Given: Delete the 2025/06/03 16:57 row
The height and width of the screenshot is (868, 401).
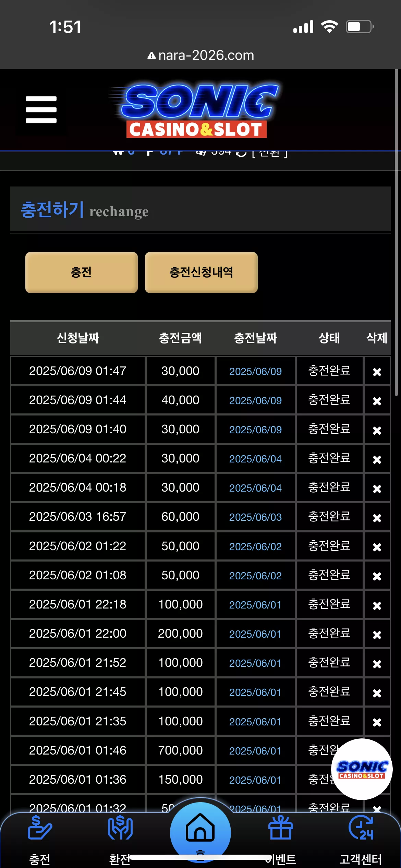Looking at the screenshot, I should [377, 518].
